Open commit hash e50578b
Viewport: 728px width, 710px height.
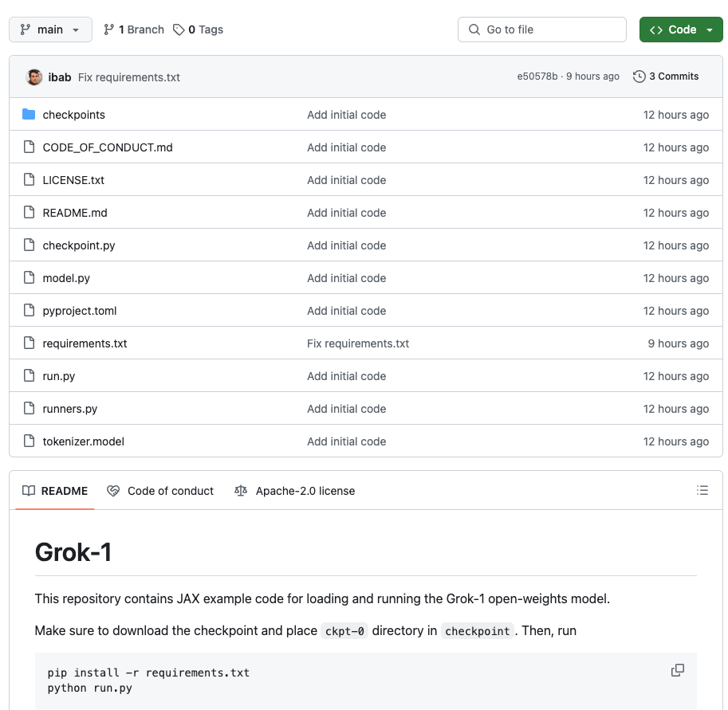[537, 76]
